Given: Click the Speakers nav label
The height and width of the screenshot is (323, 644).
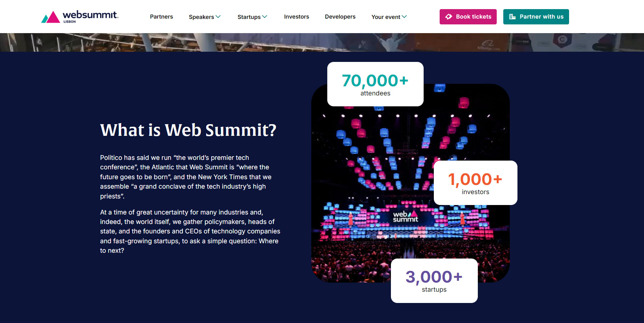Looking at the screenshot, I should click(201, 17).
